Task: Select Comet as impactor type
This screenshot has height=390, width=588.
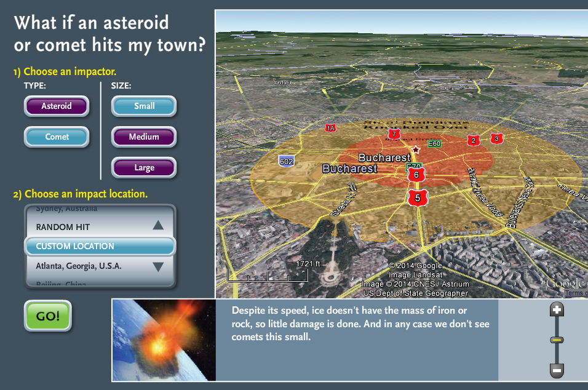Action: tap(57, 137)
